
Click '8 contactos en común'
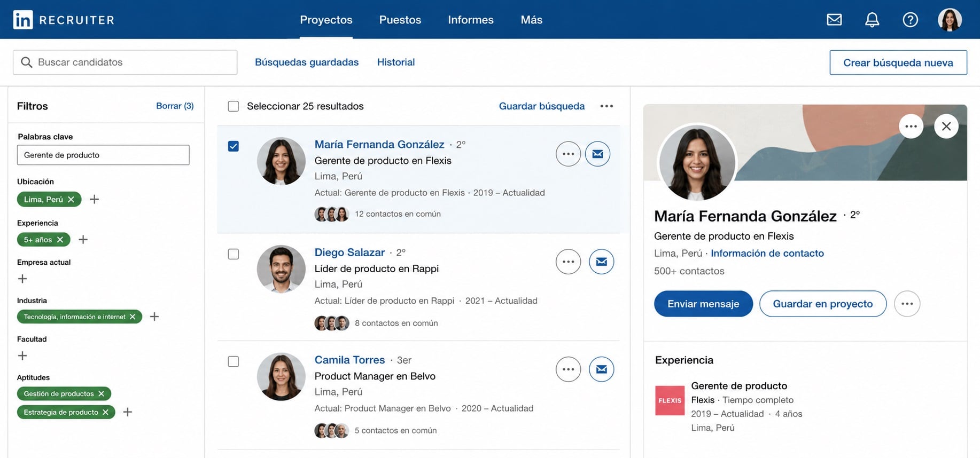point(396,323)
